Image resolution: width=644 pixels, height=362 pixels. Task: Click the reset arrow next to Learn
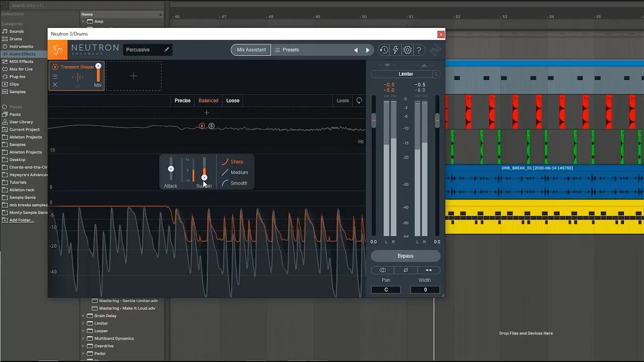pos(359,101)
